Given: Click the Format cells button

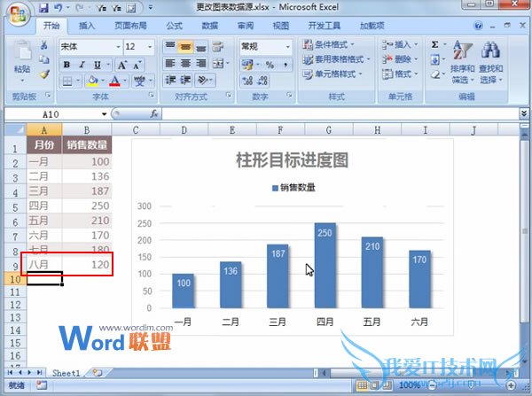Looking at the screenshot, I should pyautogui.click(x=400, y=74).
